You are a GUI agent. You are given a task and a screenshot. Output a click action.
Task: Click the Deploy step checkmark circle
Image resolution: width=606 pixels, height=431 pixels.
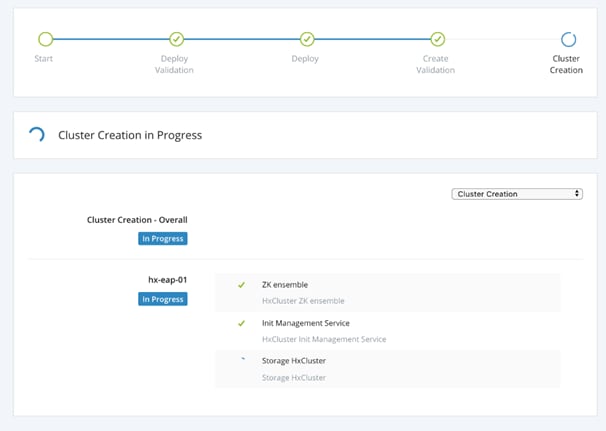[x=307, y=39]
